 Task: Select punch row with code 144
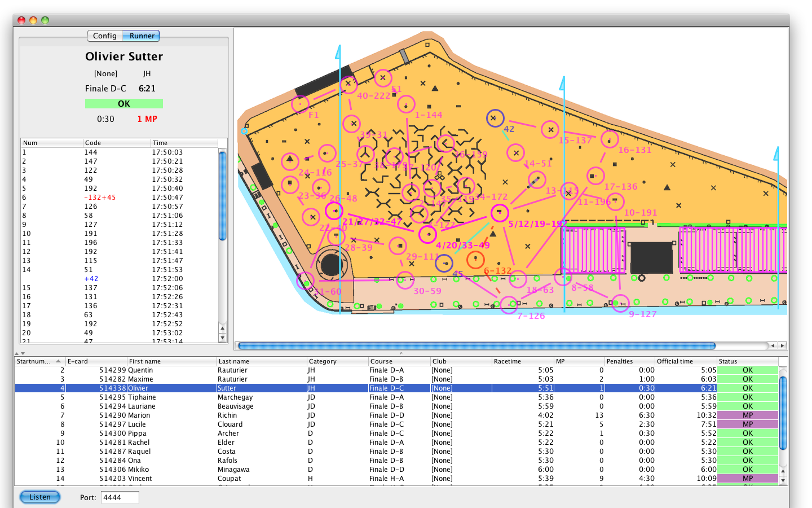[x=119, y=152]
